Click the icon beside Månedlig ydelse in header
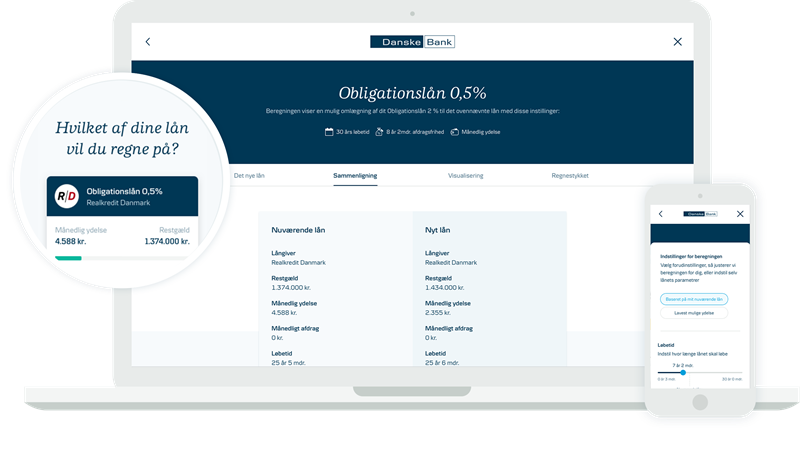The image size is (800, 451). 454,131
